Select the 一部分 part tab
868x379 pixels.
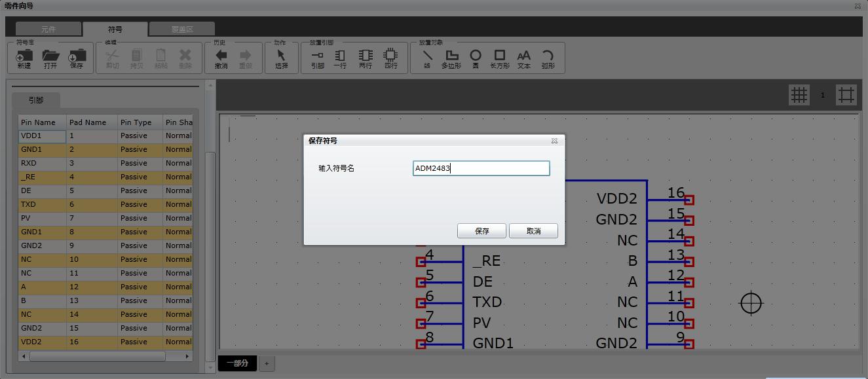[237, 363]
